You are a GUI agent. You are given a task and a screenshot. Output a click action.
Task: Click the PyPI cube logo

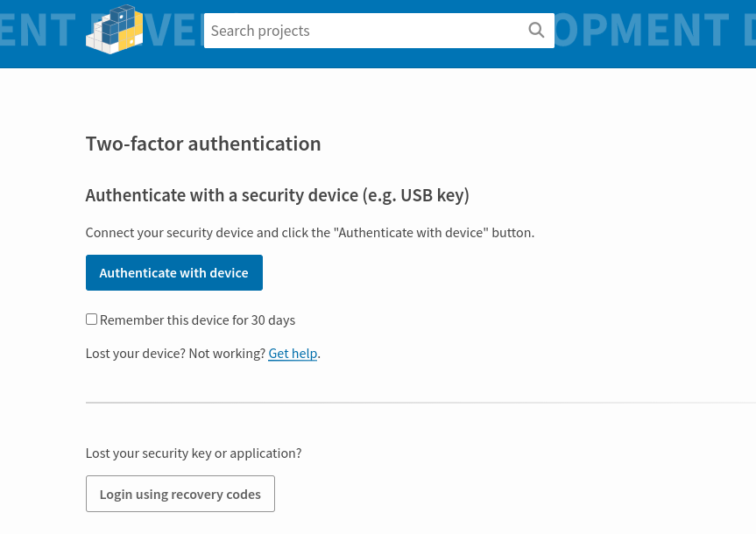(114, 30)
